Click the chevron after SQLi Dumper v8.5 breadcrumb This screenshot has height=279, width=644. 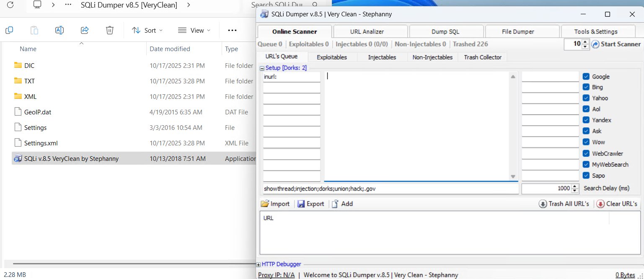tap(189, 5)
